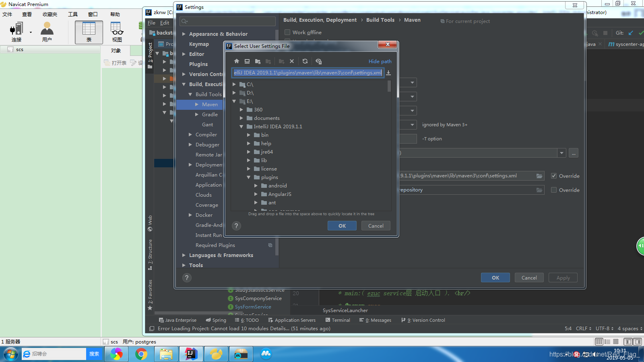Open the IntelliJ File menu
The height and width of the screenshot is (362, 644).
click(151, 23)
